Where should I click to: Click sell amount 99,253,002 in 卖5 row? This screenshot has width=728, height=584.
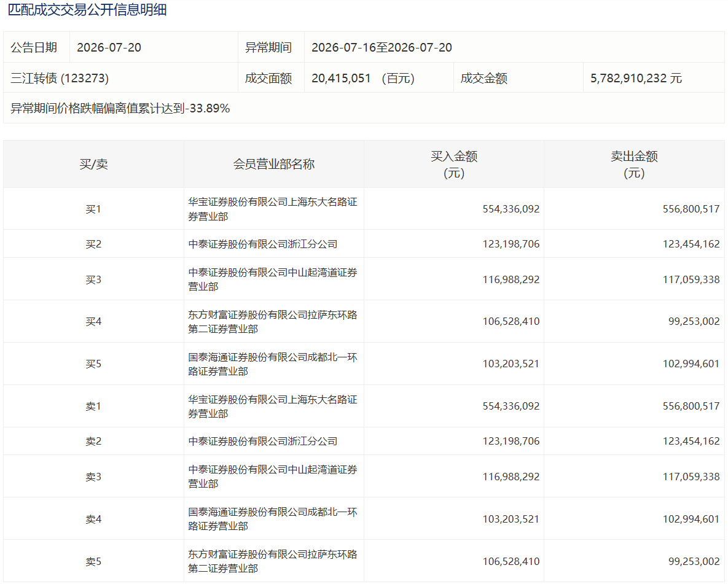694,561
